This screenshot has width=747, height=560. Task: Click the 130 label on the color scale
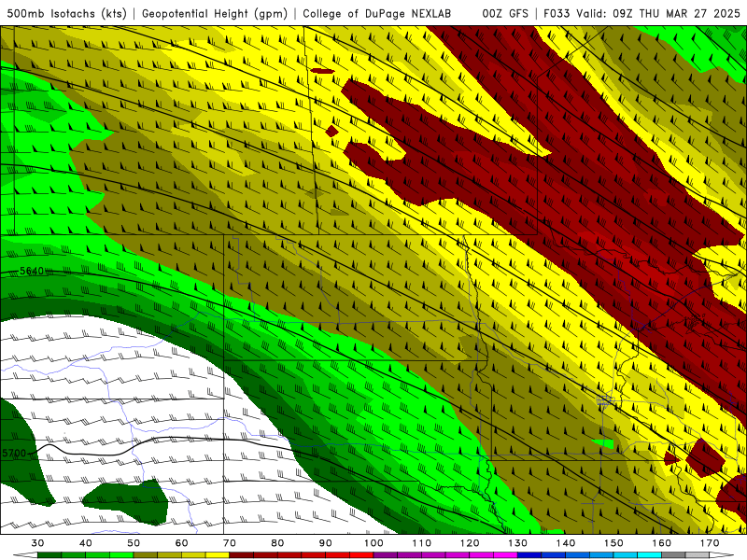[518, 543]
